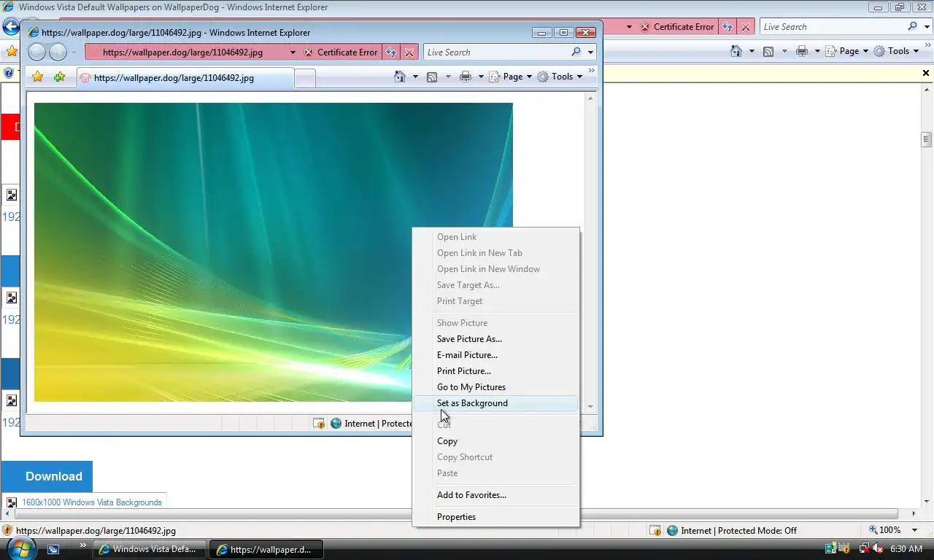934x560 pixels.
Task: Open 1600x1000 Windows Vista Backgrounds link
Action: pos(91,502)
